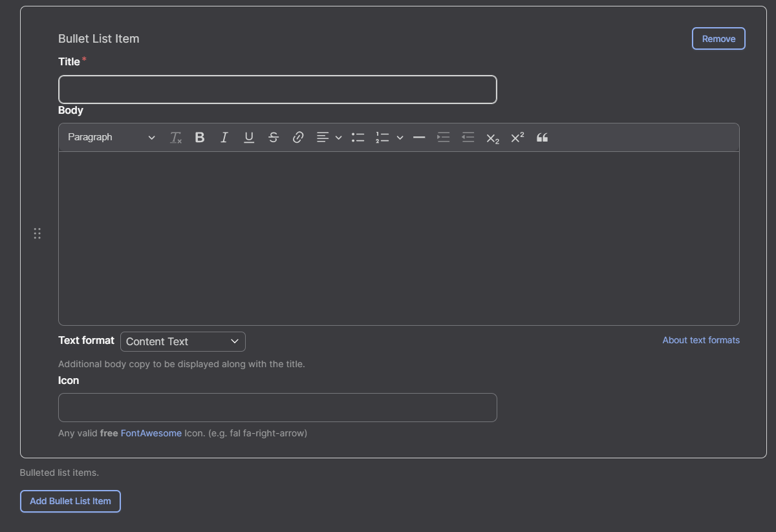Click the Remove button
The width and height of the screenshot is (776, 532).
[x=718, y=39]
